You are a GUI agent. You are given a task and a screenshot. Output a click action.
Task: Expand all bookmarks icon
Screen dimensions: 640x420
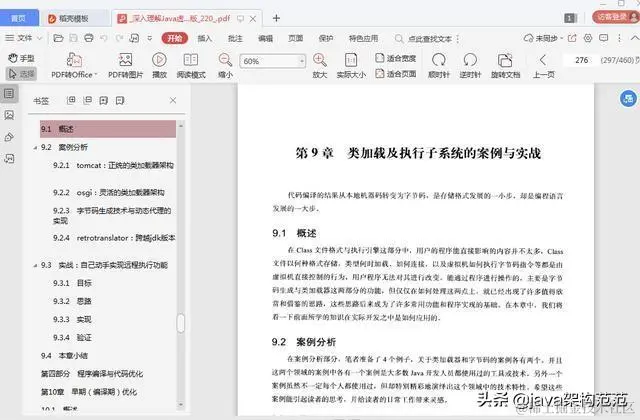[x=71, y=100]
